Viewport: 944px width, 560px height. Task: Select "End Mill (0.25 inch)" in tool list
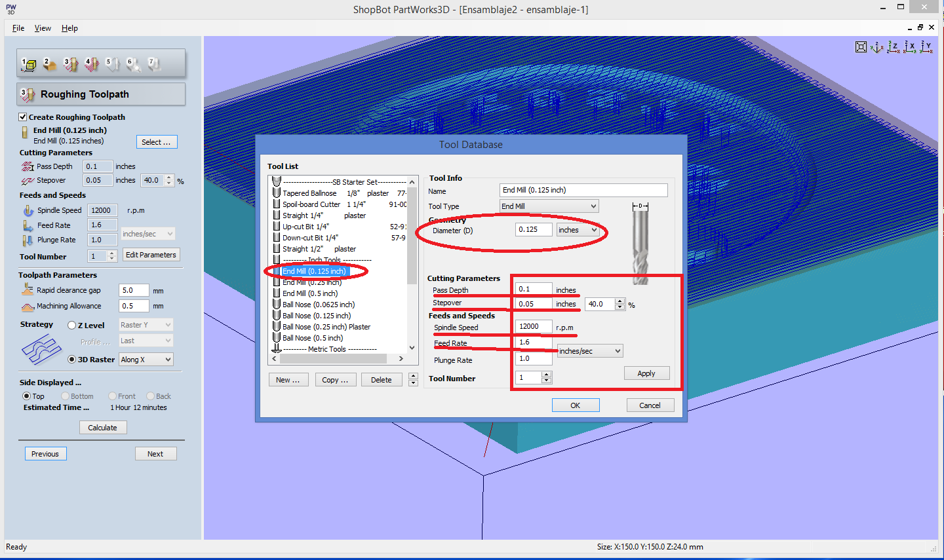312,282
